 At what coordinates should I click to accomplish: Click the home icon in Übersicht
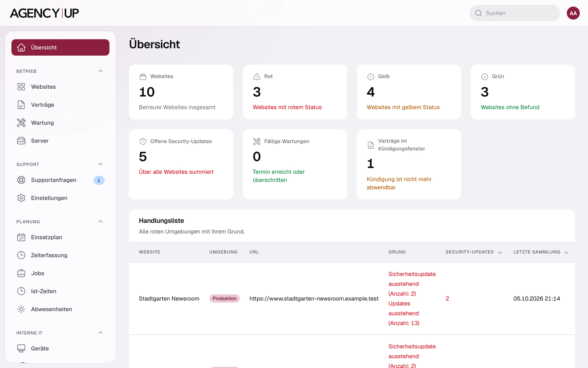21,47
